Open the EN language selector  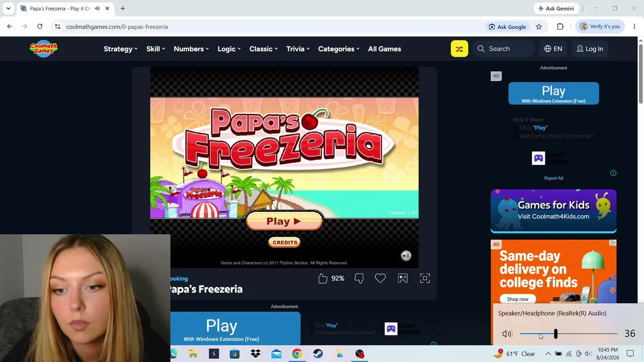(553, 49)
